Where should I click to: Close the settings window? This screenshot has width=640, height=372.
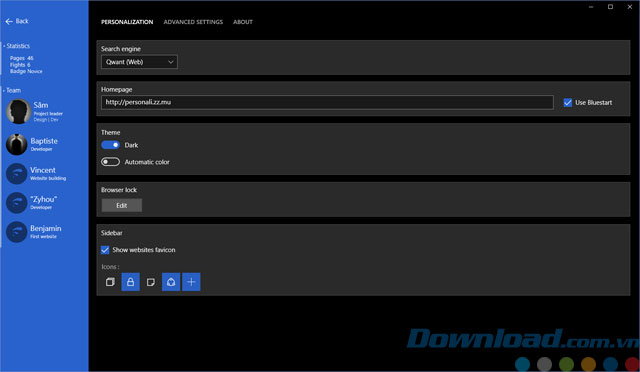[629, 7]
